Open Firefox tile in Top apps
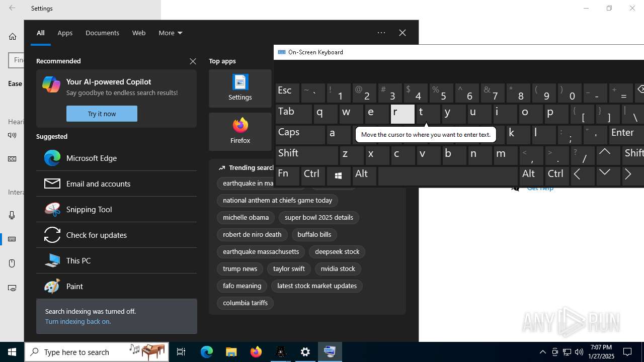 tap(240, 132)
